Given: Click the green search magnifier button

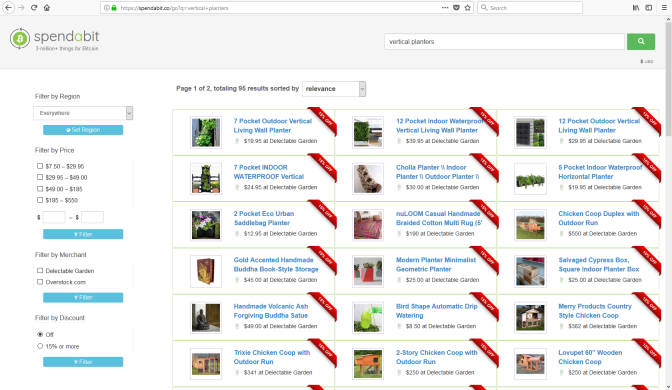Looking at the screenshot, I should tap(641, 42).
